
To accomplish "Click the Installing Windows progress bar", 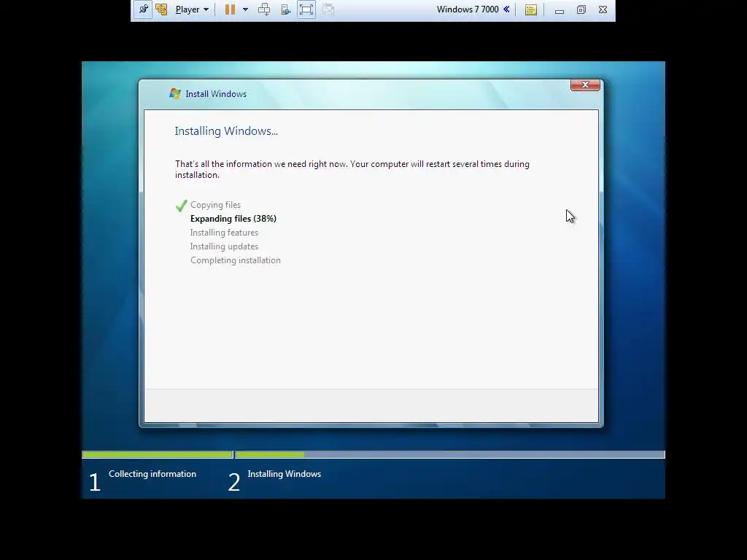I will [x=449, y=455].
